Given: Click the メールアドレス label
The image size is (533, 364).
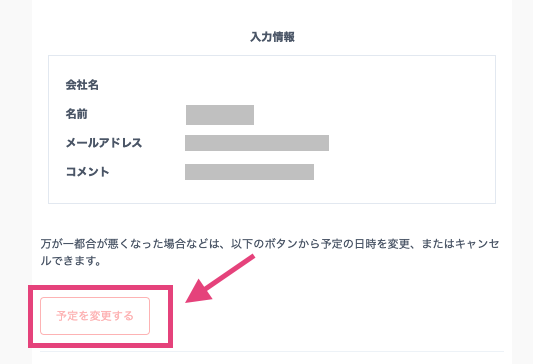Looking at the screenshot, I should click(x=104, y=143).
